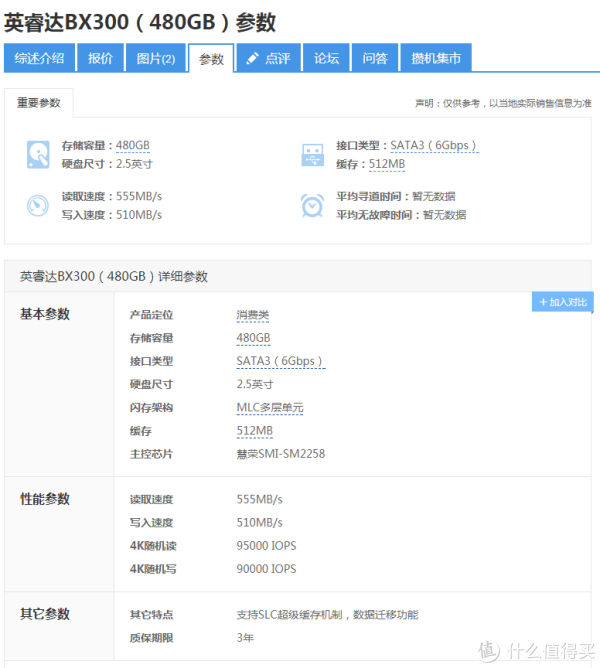Click the alarm clock seek time icon
Viewport: 600px width, 668px height.
pyautogui.click(x=312, y=205)
